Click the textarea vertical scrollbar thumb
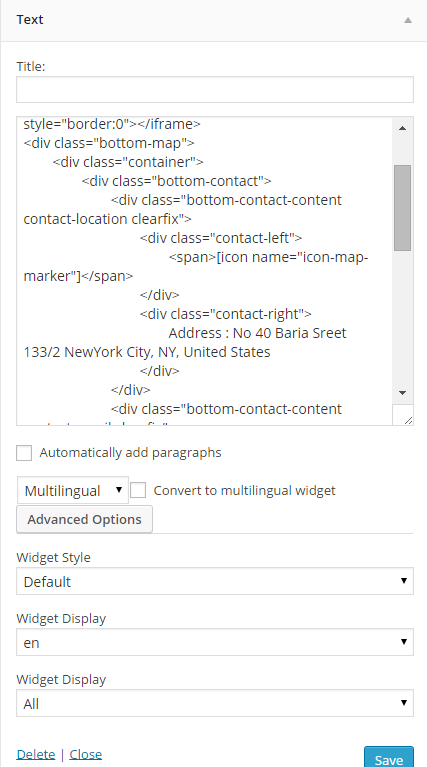Viewport: 427px width, 767px height. 403,208
